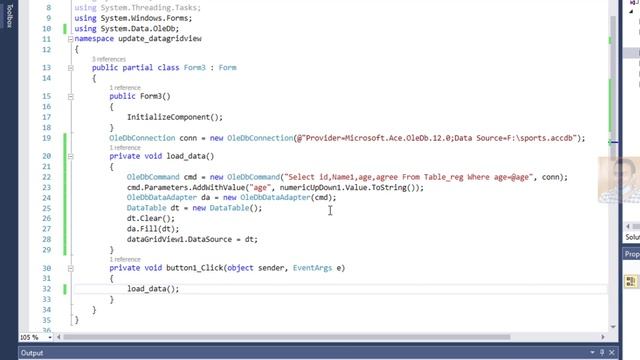Collapse the button1_Click method
640x360 pixels.
point(70,268)
